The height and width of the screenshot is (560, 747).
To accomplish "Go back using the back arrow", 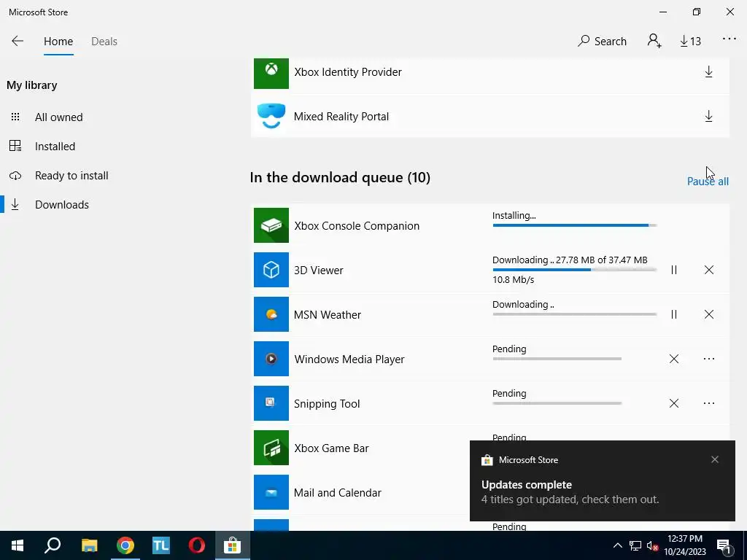I will pos(18,41).
